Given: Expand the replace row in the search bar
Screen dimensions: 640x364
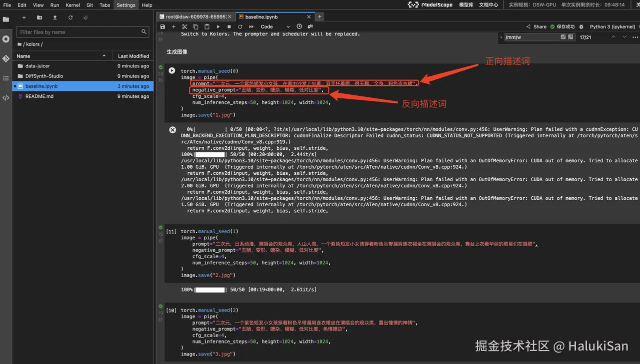Looking at the screenshot, I should pos(501,37).
